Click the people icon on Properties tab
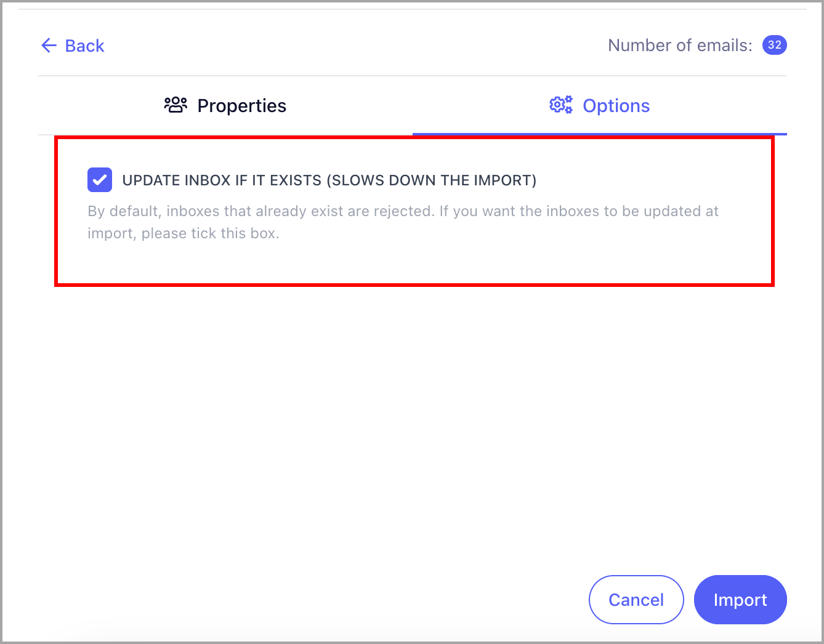824x644 pixels. [176, 105]
